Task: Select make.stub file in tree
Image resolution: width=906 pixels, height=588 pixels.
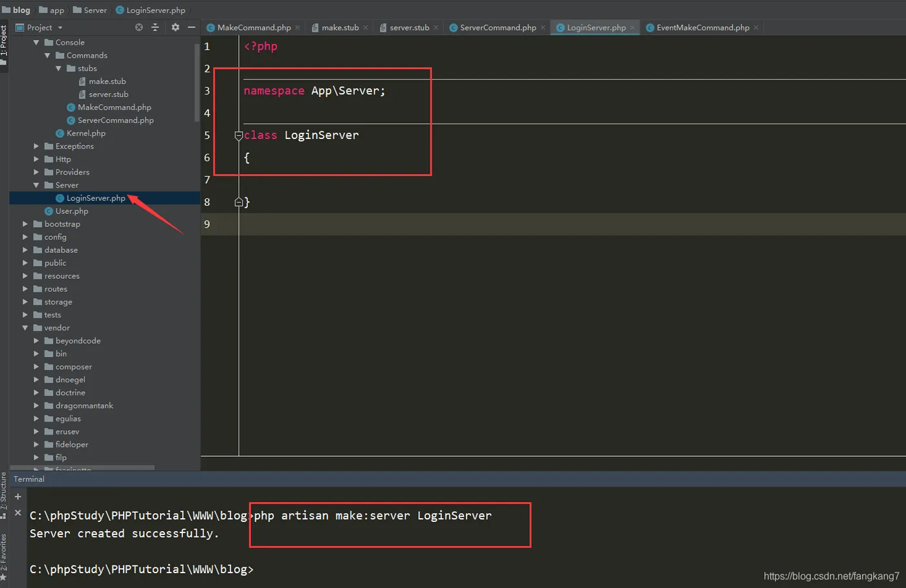Action: (102, 81)
